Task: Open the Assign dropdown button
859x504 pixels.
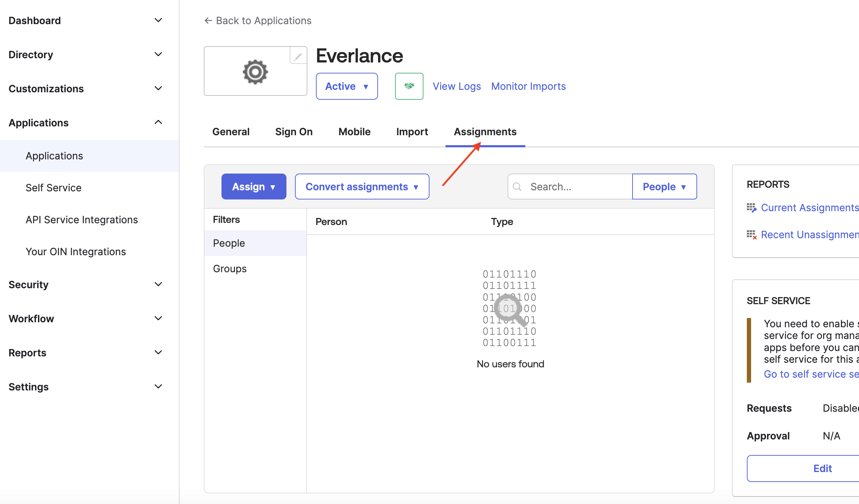Action: pyautogui.click(x=253, y=187)
